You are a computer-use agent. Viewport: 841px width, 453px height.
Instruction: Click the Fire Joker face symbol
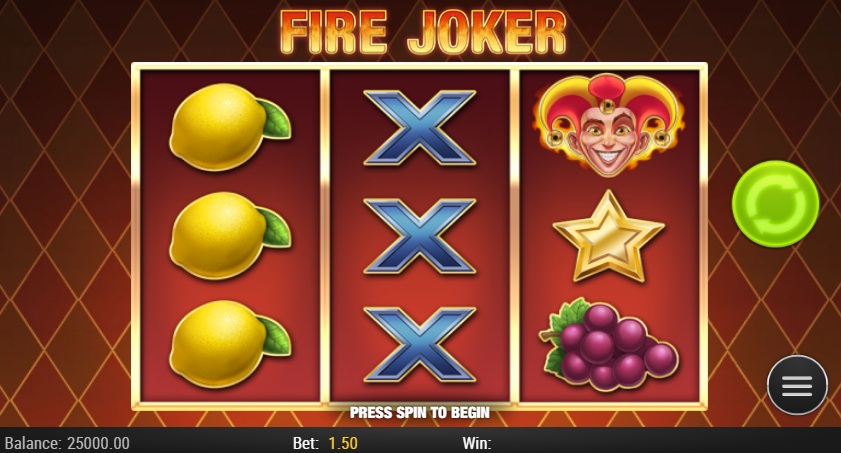pyautogui.click(x=609, y=125)
